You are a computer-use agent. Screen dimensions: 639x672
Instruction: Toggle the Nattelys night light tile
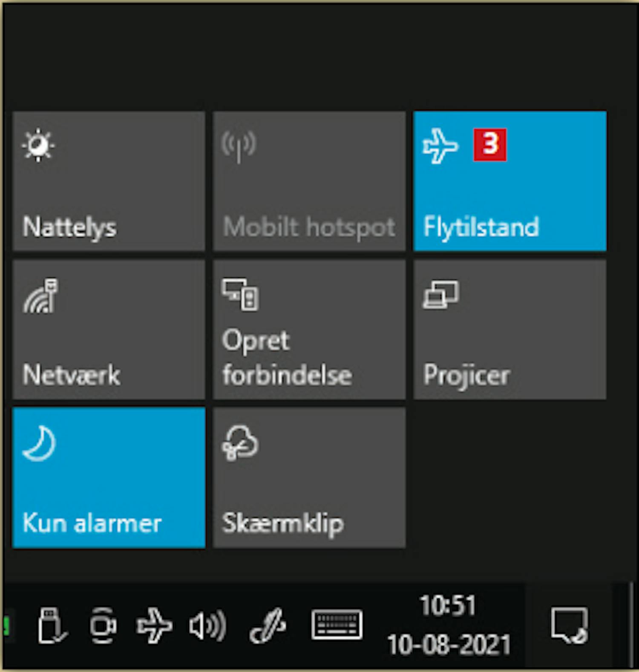109,181
